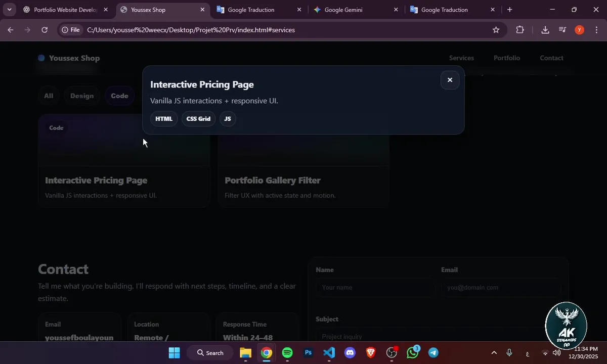Open the Chrome profile avatar

(x=579, y=30)
